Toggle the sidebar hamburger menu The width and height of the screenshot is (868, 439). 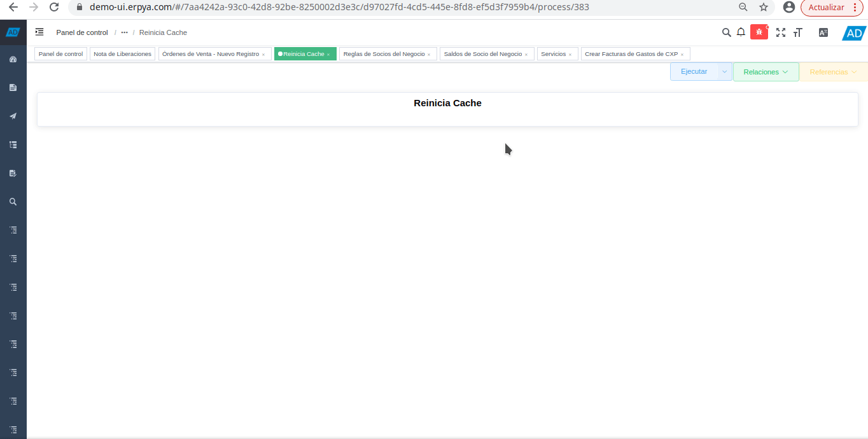point(39,32)
